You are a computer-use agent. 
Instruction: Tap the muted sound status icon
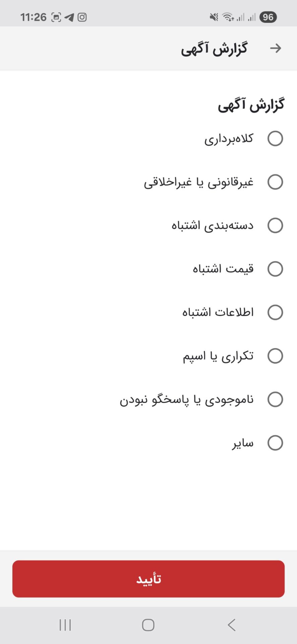(214, 17)
